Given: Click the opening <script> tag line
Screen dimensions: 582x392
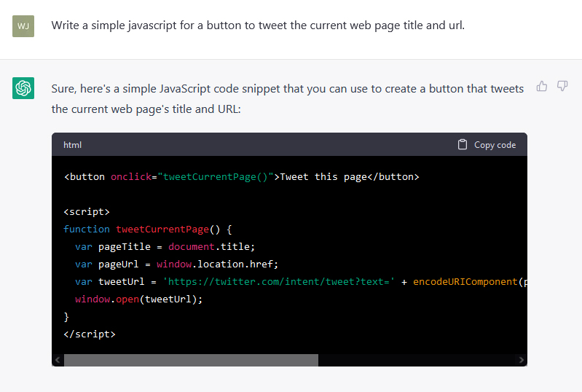Looking at the screenshot, I should 87,211.
